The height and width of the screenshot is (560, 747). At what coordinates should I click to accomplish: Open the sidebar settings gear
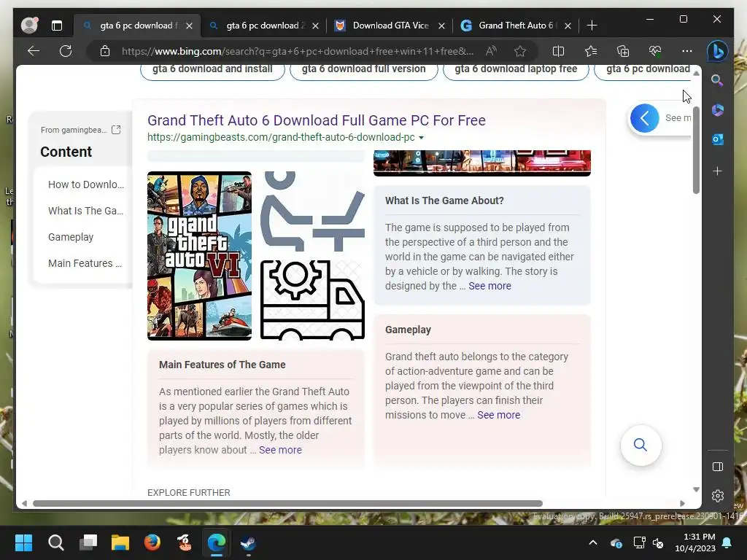(718, 496)
